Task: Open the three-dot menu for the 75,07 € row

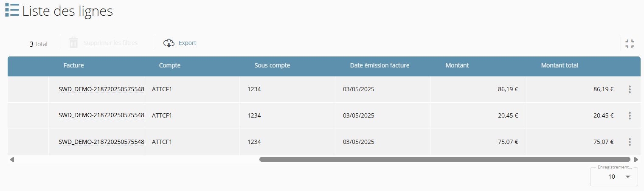Action: pos(630,142)
